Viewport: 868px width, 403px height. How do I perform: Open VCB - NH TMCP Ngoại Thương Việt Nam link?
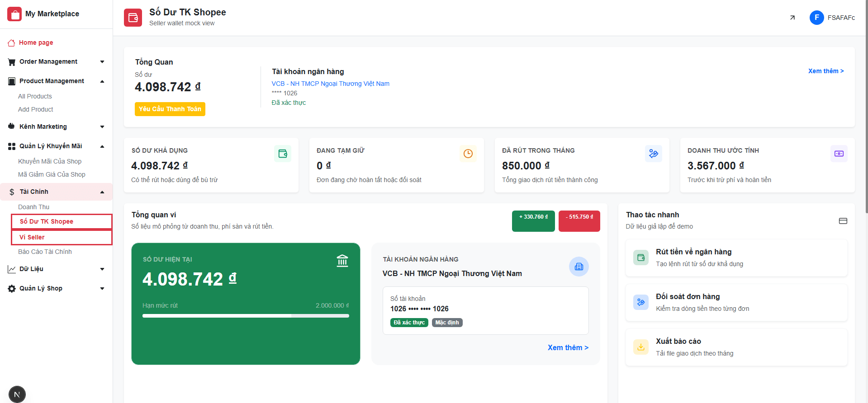(331, 84)
